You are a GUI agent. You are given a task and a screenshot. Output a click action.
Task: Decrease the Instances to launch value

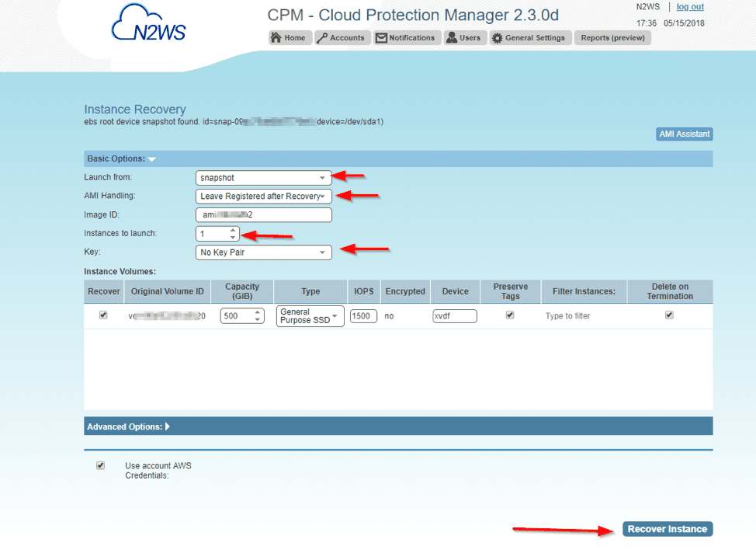[233, 238]
